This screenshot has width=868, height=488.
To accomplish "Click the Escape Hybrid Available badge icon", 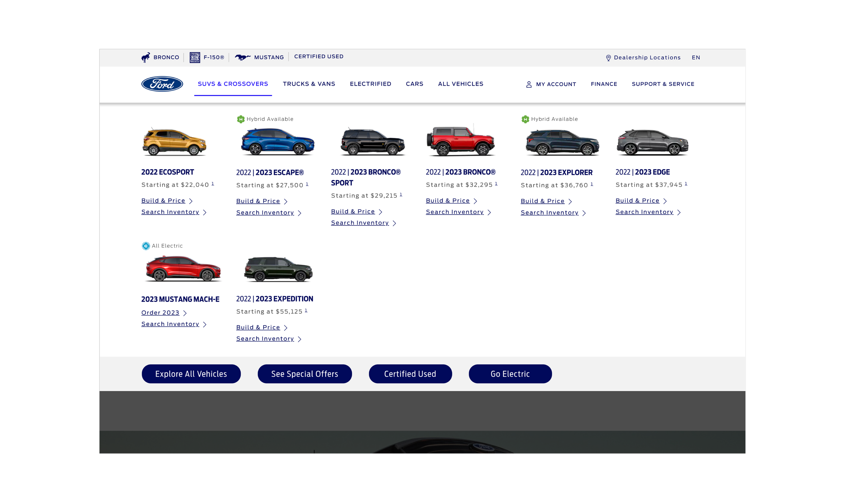I will (x=241, y=119).
